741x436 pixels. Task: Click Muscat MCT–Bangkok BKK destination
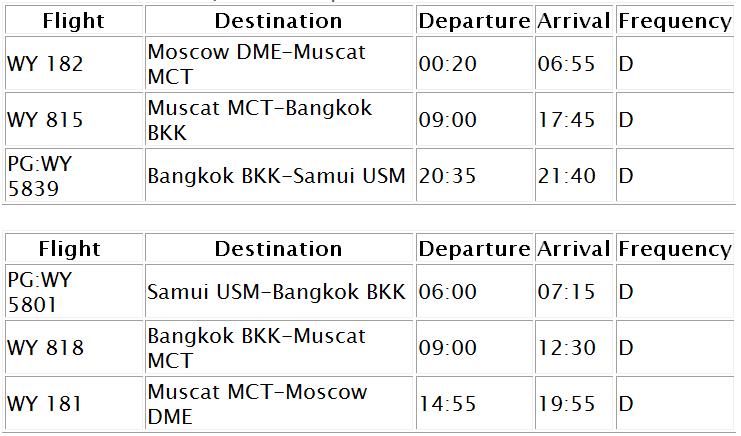(x=279, y=120)
